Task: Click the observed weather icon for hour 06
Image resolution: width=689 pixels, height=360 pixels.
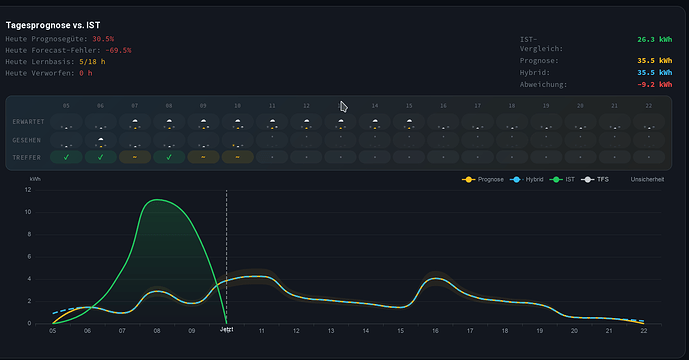Action: (x=101, y=140)
